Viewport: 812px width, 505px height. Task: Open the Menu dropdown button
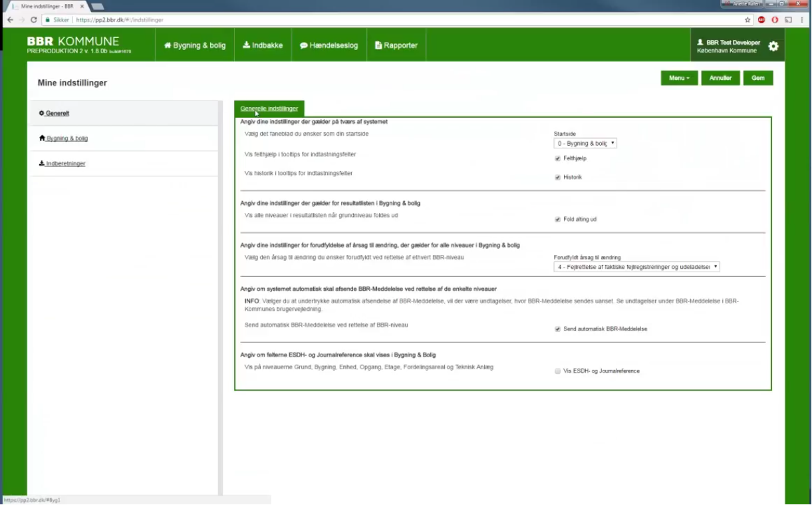click(679, 78)
